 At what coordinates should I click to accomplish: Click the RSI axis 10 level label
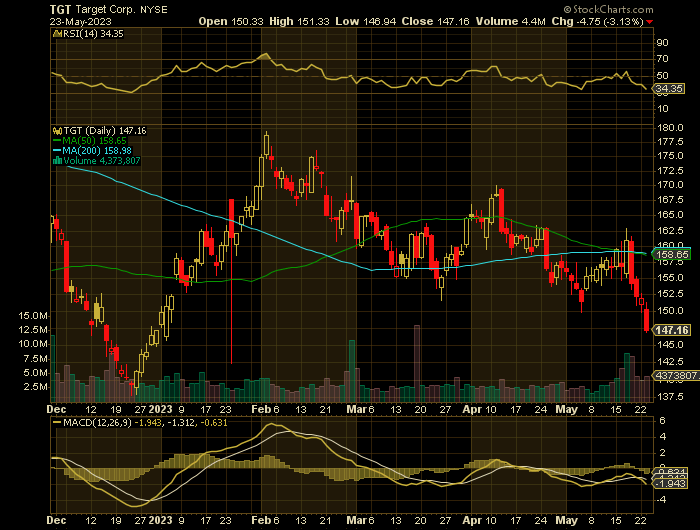[662, 109]
